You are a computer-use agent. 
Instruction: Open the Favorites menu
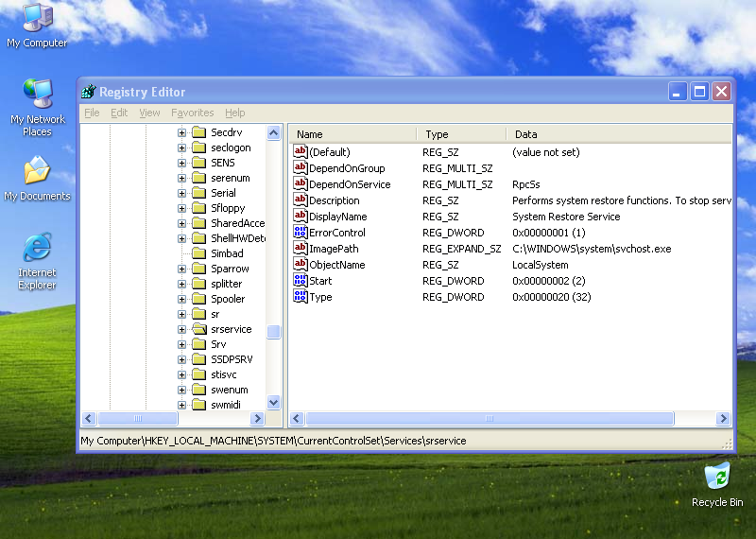[x=193, y=113]
